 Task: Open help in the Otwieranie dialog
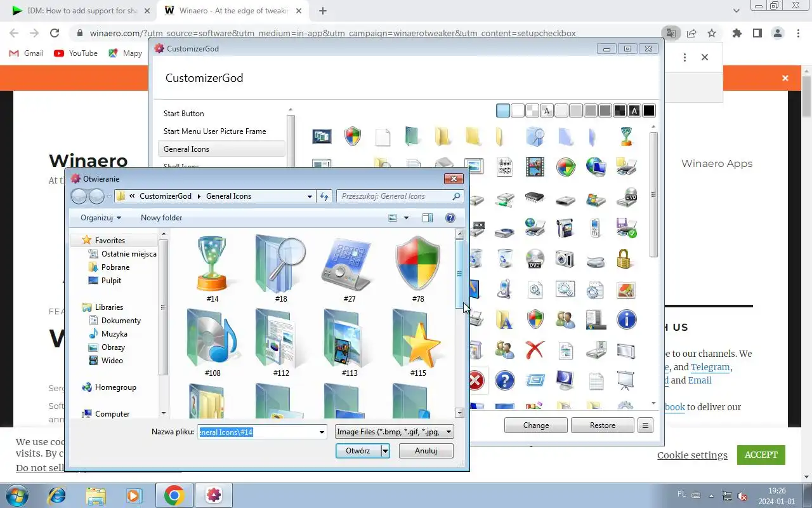(450, 218)
